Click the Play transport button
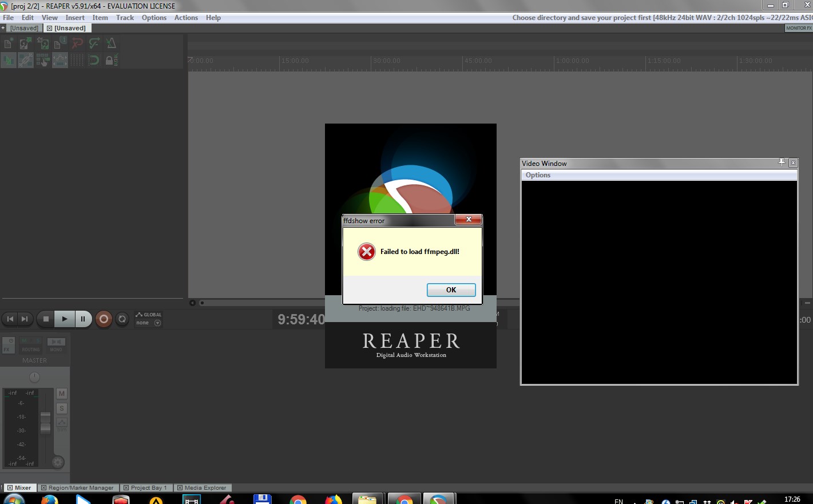 65,319
